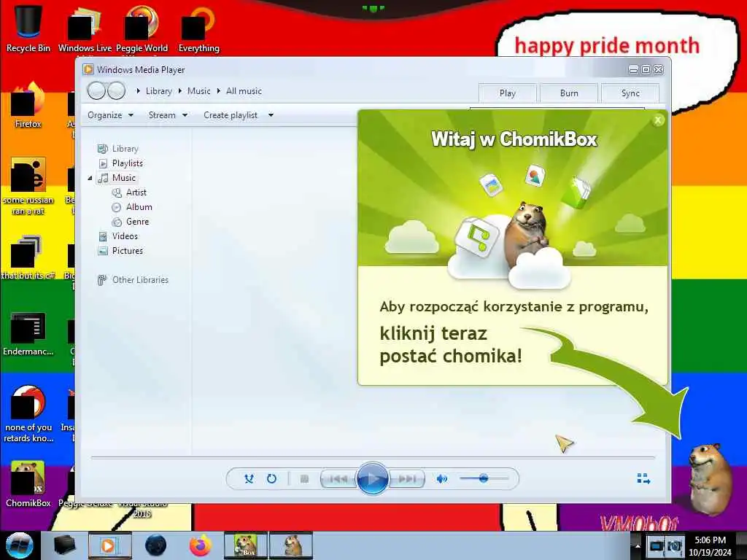The width and height of the screenshot is (747, 560).
Task: Select the ChomikBox desktop icon
Action: coord(28,484)
